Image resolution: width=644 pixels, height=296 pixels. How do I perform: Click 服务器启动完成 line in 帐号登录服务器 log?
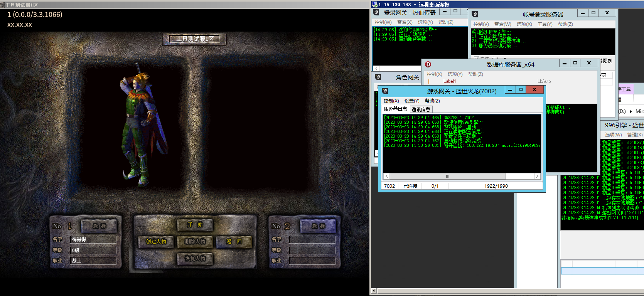(x=495, y=45)
